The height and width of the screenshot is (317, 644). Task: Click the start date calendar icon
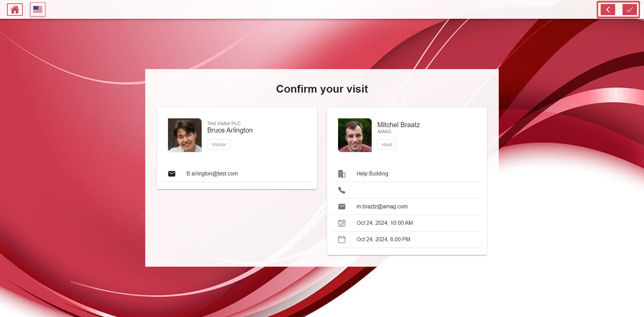pos(342,223)
